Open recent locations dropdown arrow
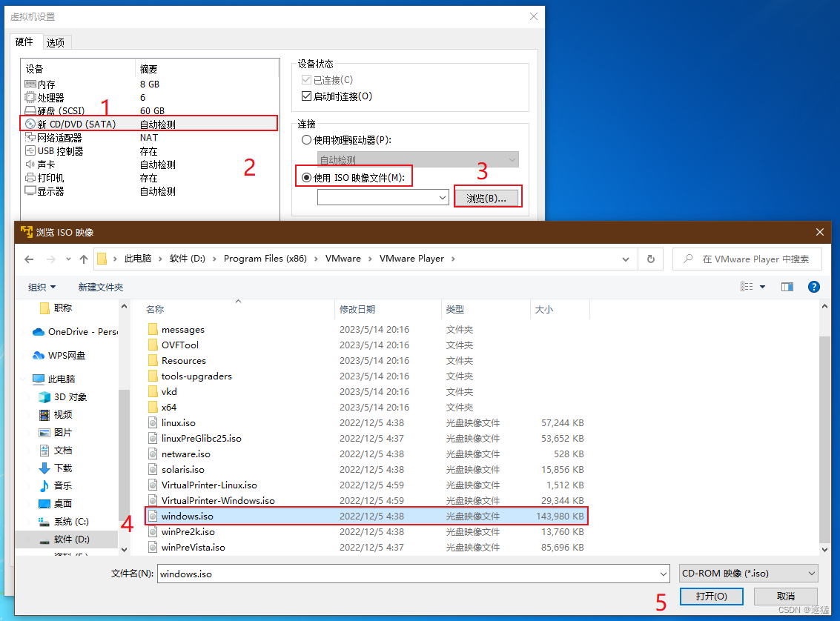This screenshot has width=840, height=621. 68,259
